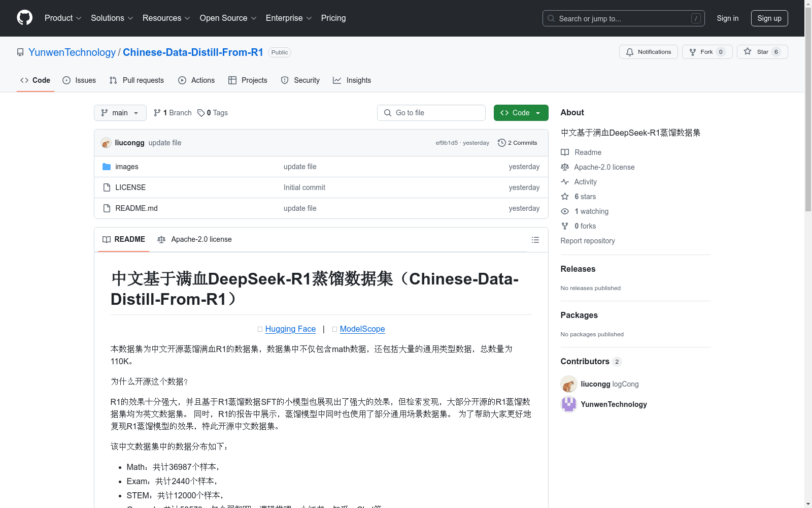812x508 pixels.
Task: Open the README outline icon
Action: click(x=535, y=240)
